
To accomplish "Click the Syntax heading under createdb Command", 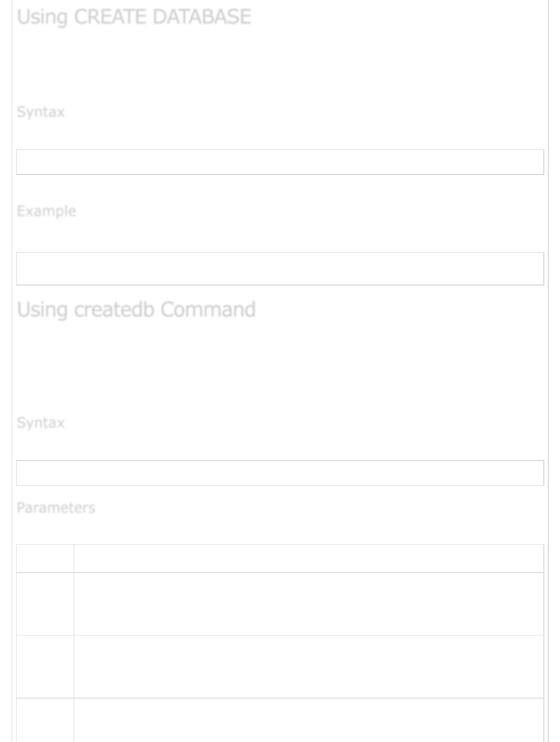I will [41, 423].
